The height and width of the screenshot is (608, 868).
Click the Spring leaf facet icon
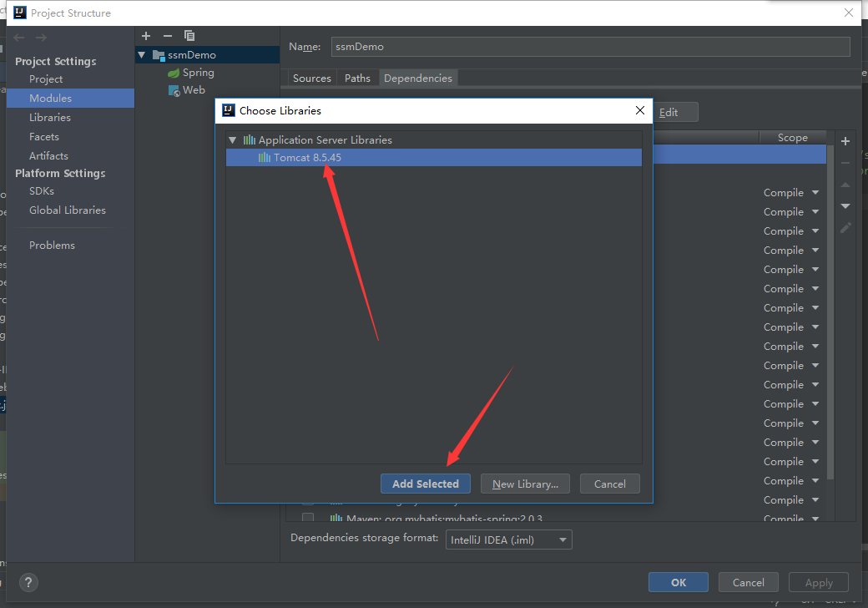click(x=174, y=73)
